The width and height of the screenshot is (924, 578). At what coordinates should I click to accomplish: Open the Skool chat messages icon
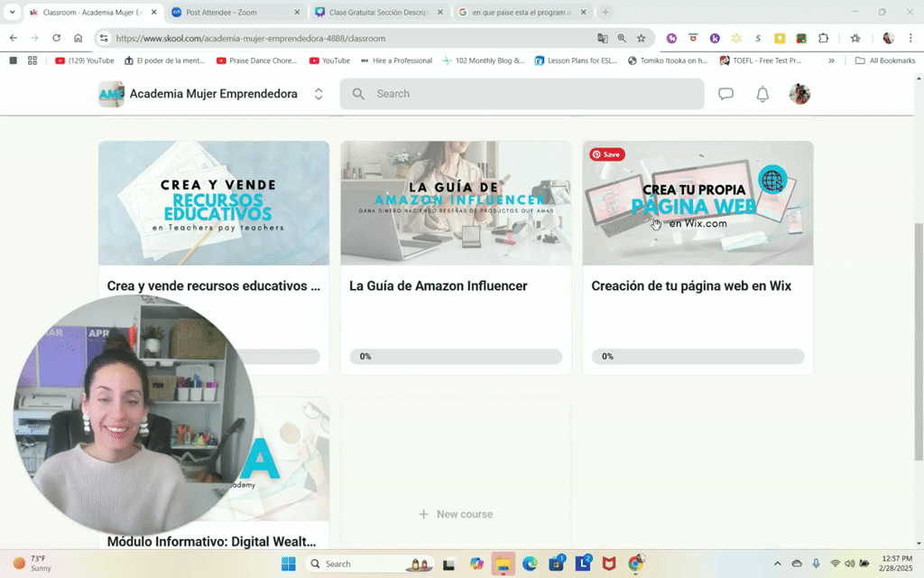coord(725,94)
